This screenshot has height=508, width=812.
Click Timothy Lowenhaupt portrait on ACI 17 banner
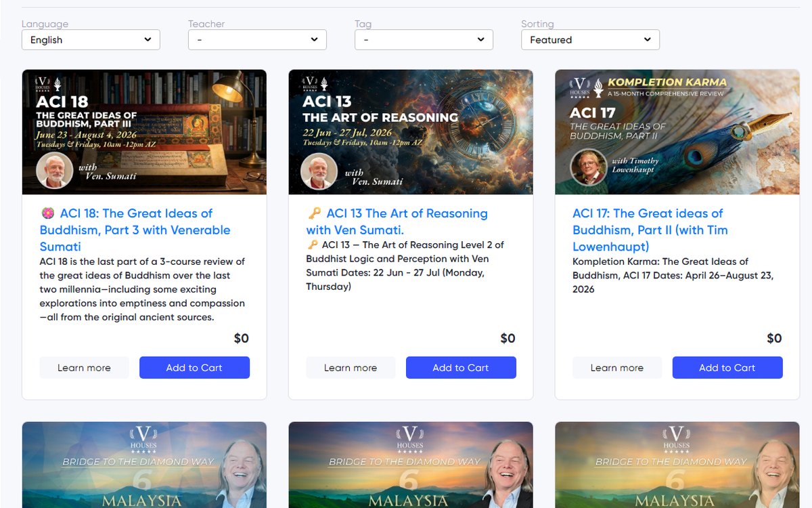pos(588,167)
